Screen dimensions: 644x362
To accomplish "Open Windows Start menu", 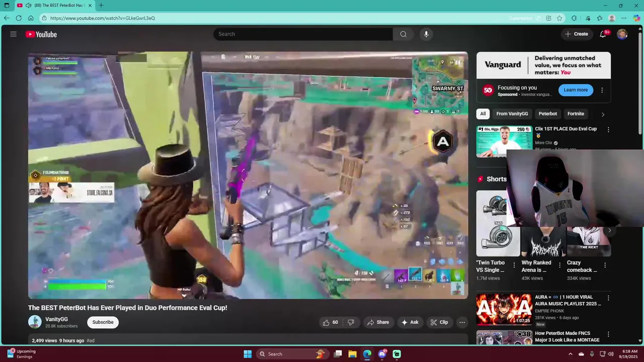I will point(248,354).
